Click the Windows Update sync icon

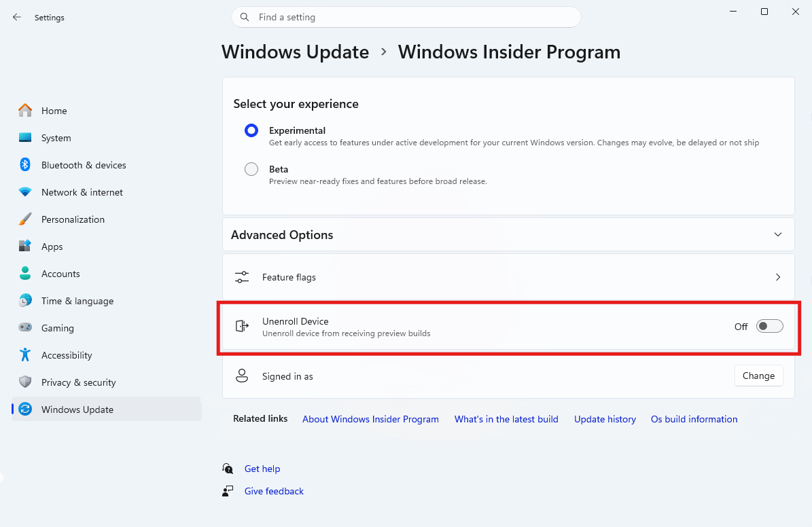coord(25,409)
